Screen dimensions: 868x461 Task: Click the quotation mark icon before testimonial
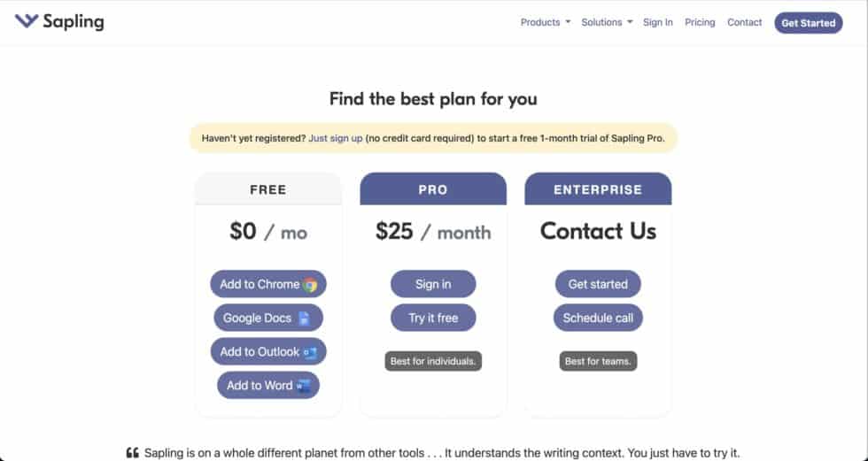coord(133,452)
